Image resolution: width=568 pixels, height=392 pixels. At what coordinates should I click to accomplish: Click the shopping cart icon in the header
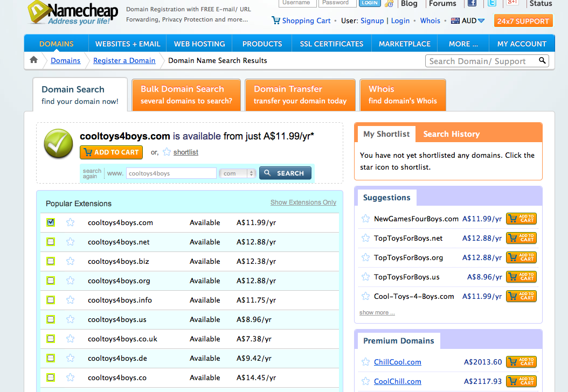tap(276, 20)
